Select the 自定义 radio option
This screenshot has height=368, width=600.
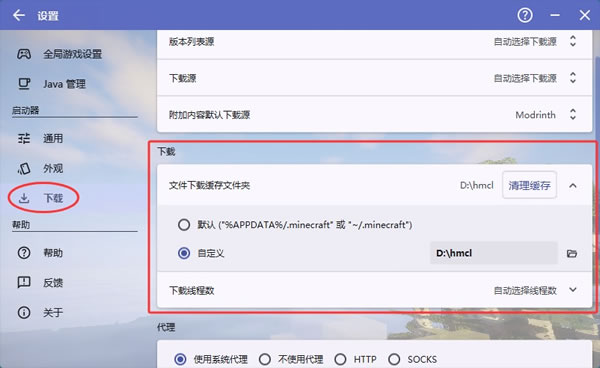tap(184, 253)
